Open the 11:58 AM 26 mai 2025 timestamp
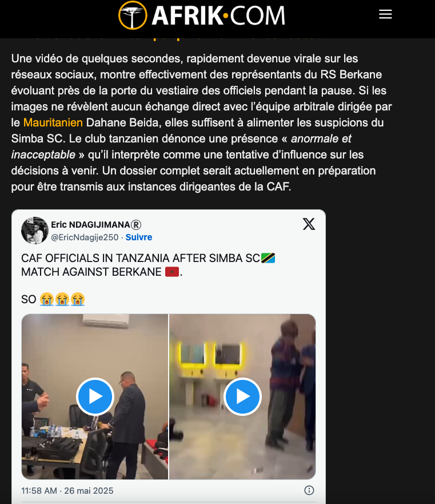 coord(67,490)
